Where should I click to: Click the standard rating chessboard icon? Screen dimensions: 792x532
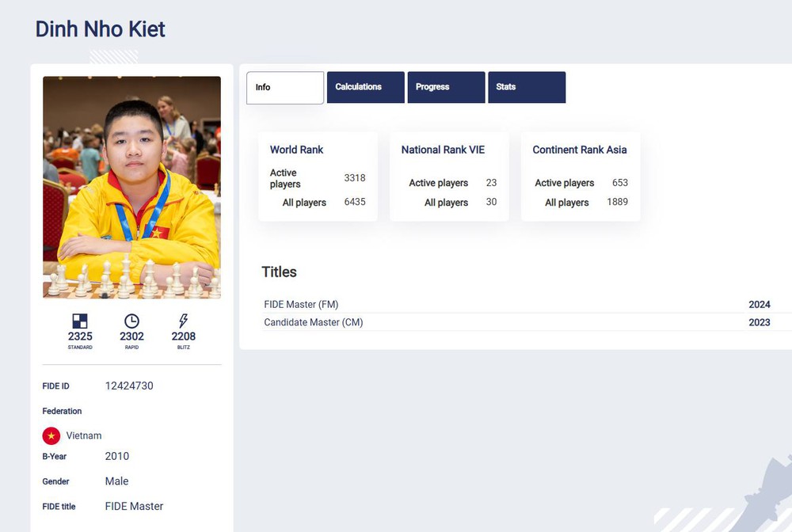80,321
